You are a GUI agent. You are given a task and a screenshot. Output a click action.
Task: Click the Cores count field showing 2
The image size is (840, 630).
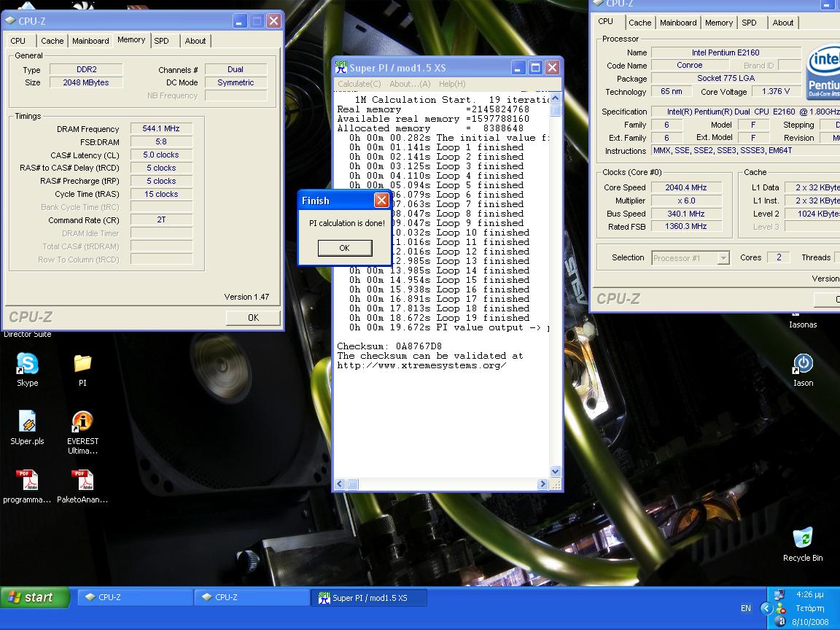point(779,257)
